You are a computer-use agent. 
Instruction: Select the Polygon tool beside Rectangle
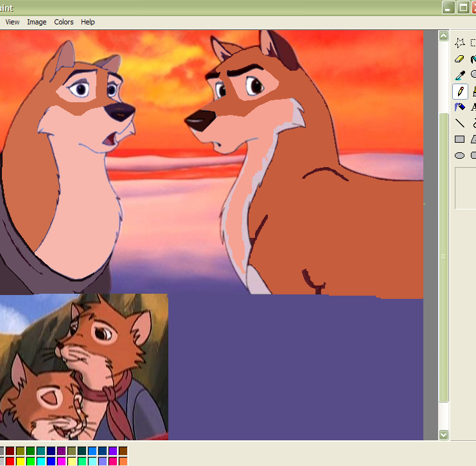473,139
